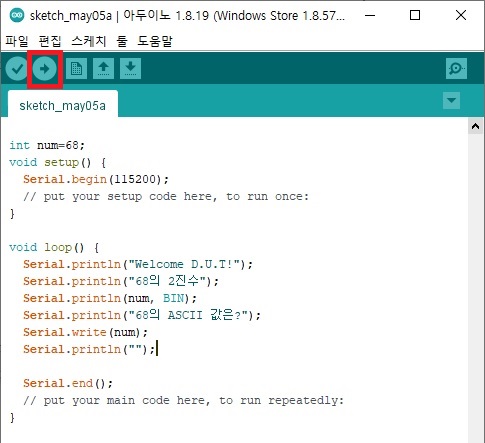Open the 도움말 menu
Image resolution: width=485 pixels, height=443 pixels.
coord(155,41)
